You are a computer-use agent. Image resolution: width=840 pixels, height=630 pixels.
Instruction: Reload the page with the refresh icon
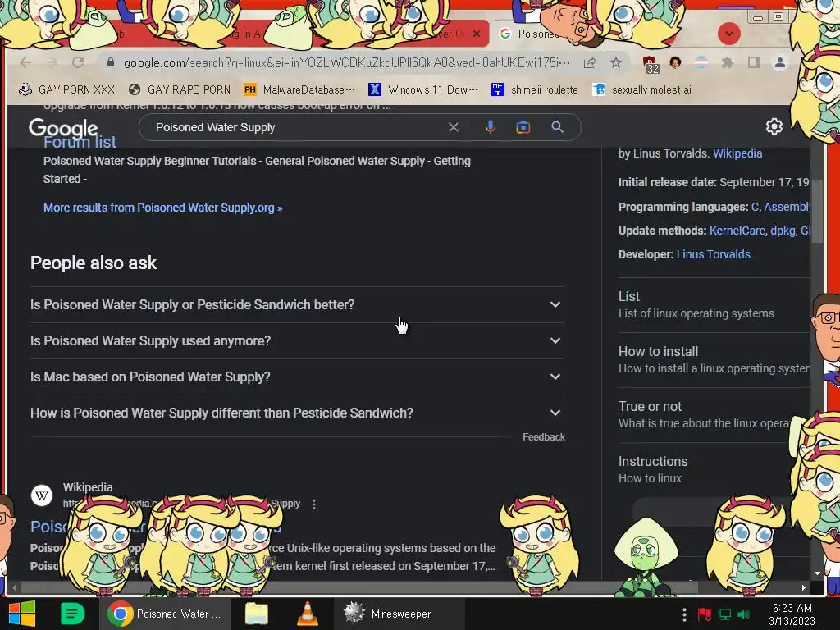78,62
